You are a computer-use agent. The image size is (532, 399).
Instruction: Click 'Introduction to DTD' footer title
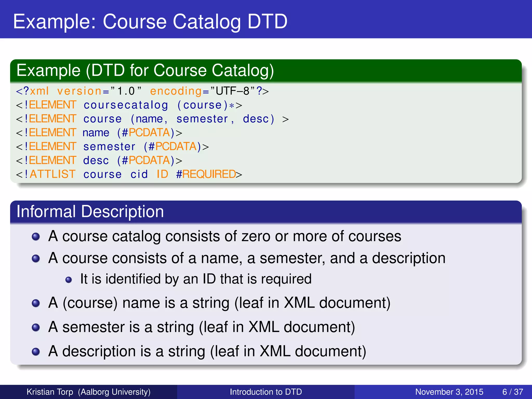(266, 392)
